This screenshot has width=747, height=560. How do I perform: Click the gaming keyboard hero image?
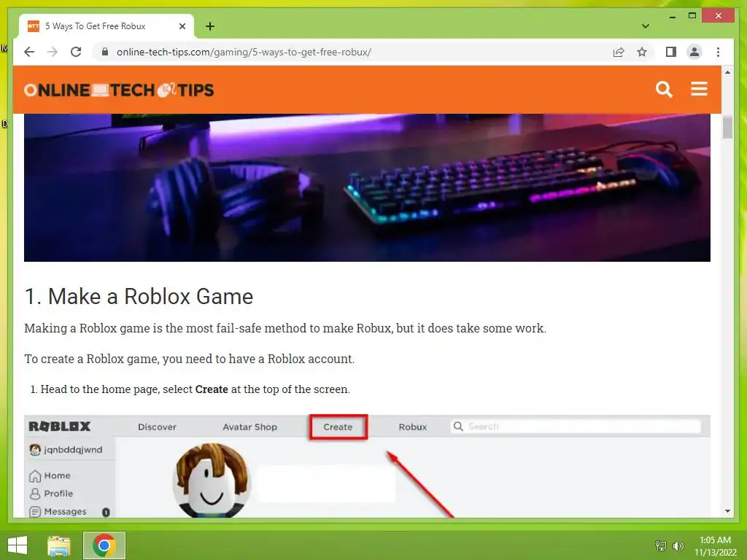point(367,187)
